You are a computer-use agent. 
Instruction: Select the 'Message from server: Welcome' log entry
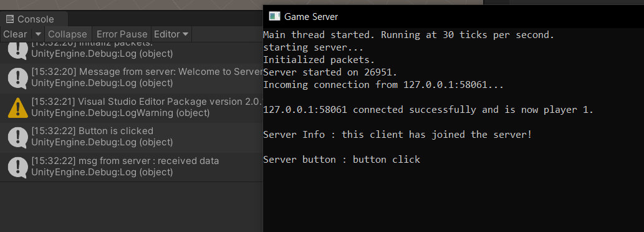tap(132, 78)
